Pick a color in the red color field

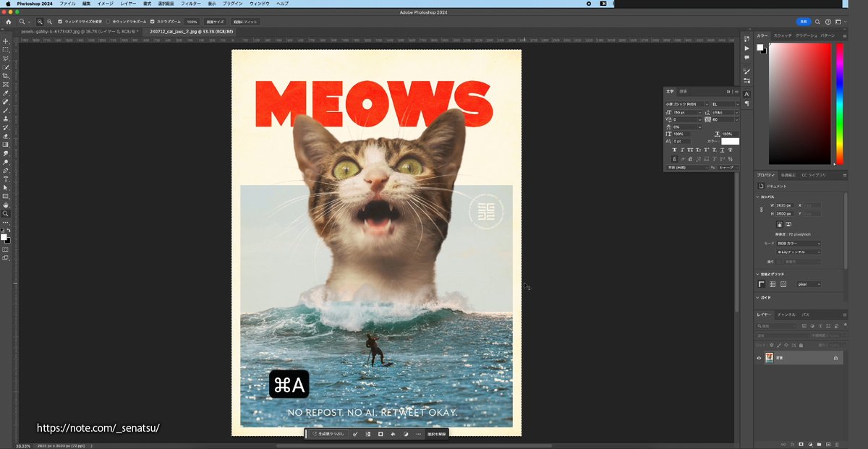[800, 103]
